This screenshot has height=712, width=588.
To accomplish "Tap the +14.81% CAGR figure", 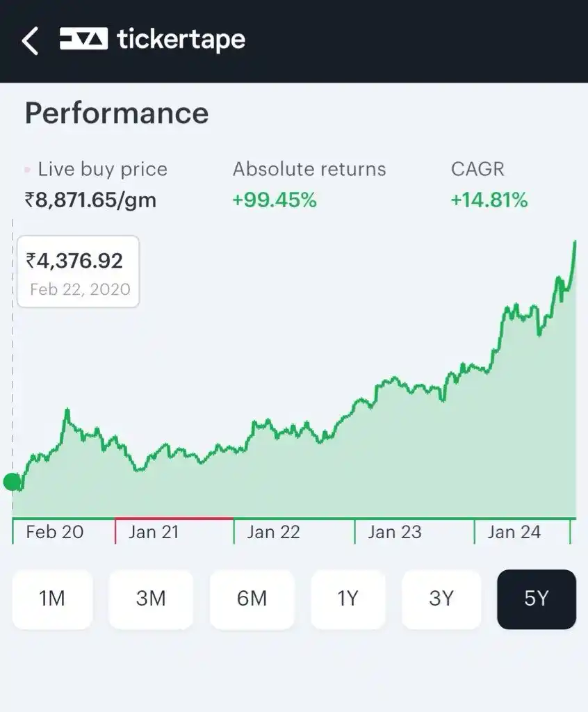I will point(489,200).
